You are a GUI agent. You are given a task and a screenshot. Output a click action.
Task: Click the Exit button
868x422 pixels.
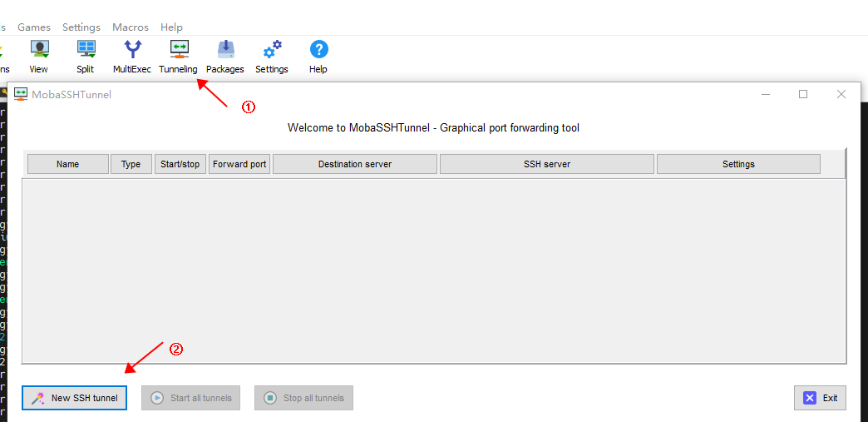click(x=820, y=398)
